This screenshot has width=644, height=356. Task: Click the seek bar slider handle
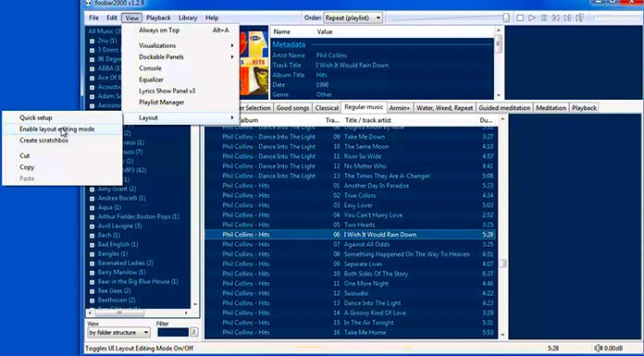click(506, 18)
